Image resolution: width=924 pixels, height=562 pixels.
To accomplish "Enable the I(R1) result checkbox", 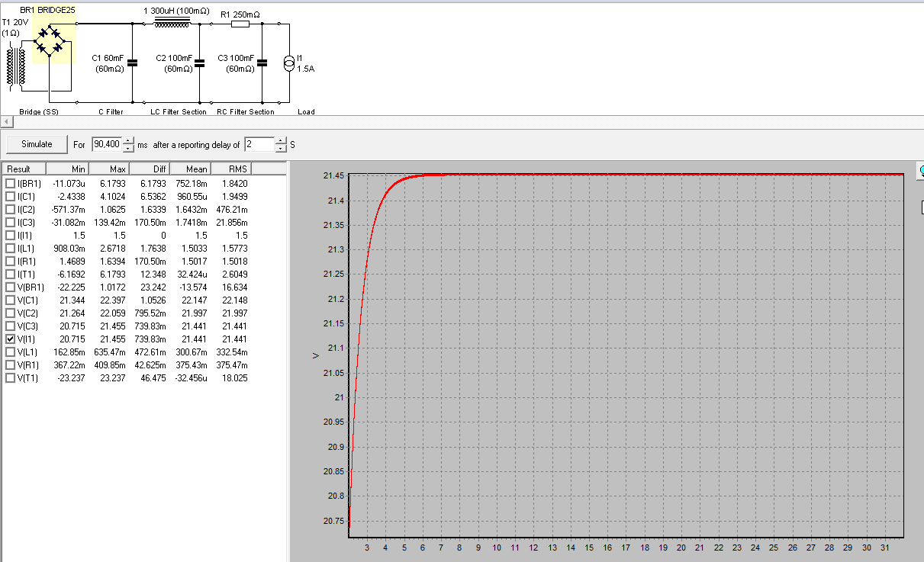I will click(10, 261).
